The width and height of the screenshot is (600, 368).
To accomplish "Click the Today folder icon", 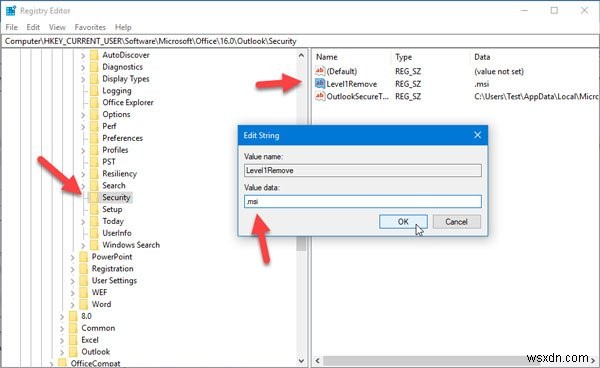I will point(94,221).
